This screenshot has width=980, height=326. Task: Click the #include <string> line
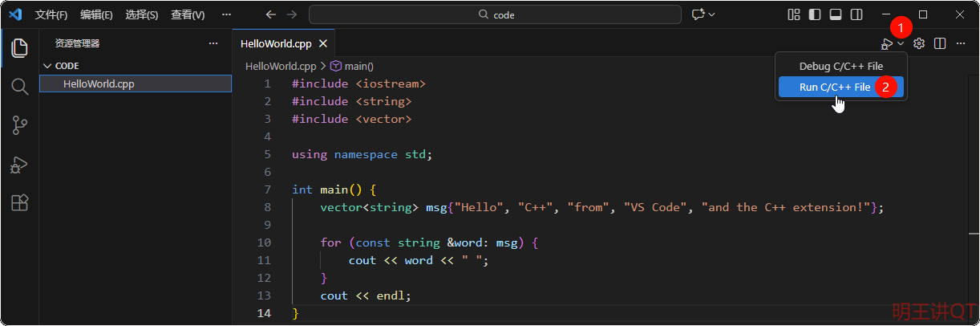pos(351,101)
